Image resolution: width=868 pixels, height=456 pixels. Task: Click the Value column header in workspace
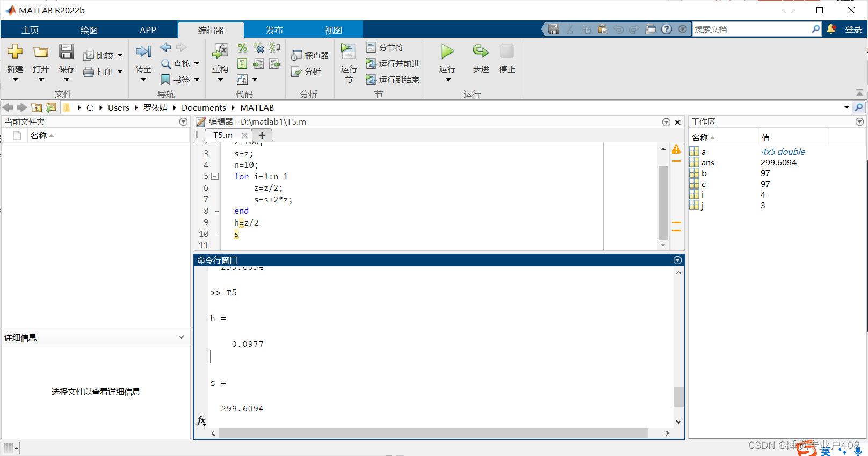coord(793,137)
